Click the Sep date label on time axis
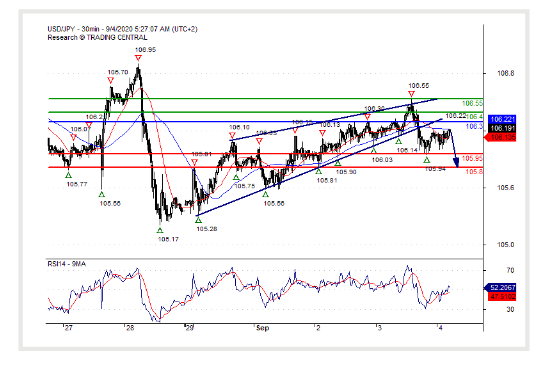 pyautogui.click(x=262, y=328)
